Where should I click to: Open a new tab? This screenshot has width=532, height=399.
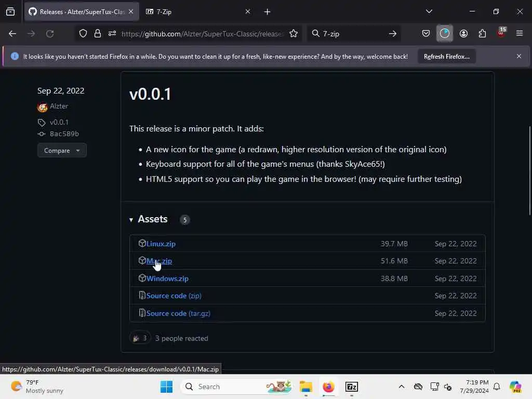(x=267, y=12)
